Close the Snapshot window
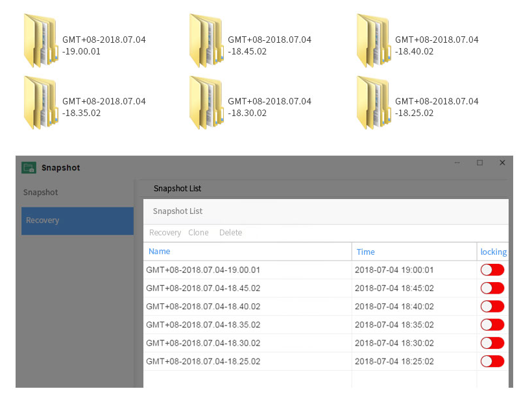532x402 pixels. (502, 163)
